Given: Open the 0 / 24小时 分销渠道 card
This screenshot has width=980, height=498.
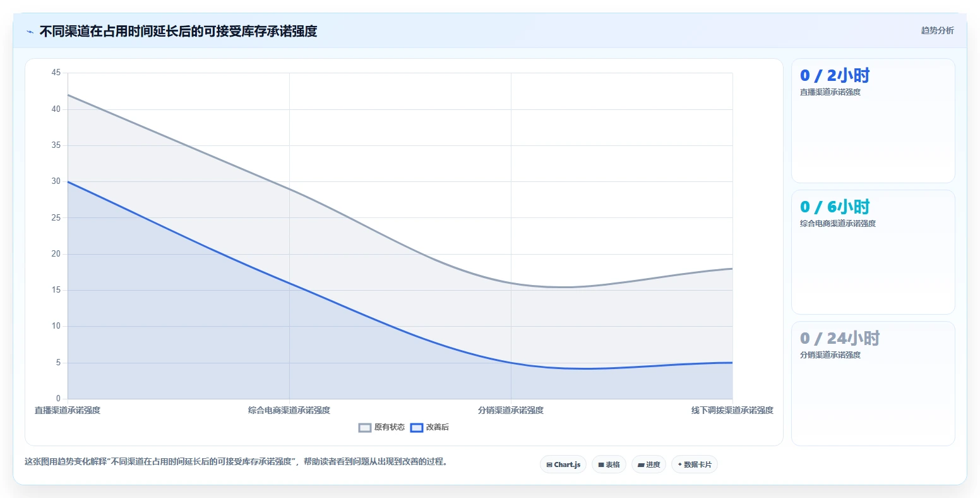Looking at the screenshot, I should 873,384.
